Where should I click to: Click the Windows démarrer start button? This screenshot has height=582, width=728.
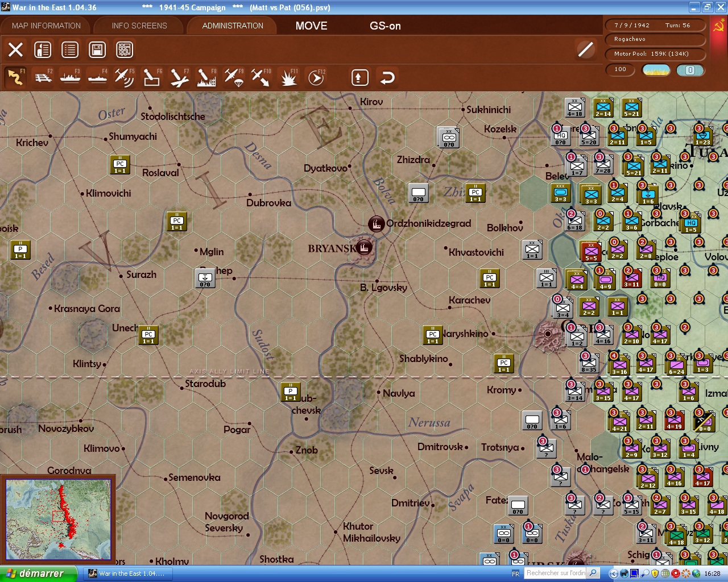(38, 573)
